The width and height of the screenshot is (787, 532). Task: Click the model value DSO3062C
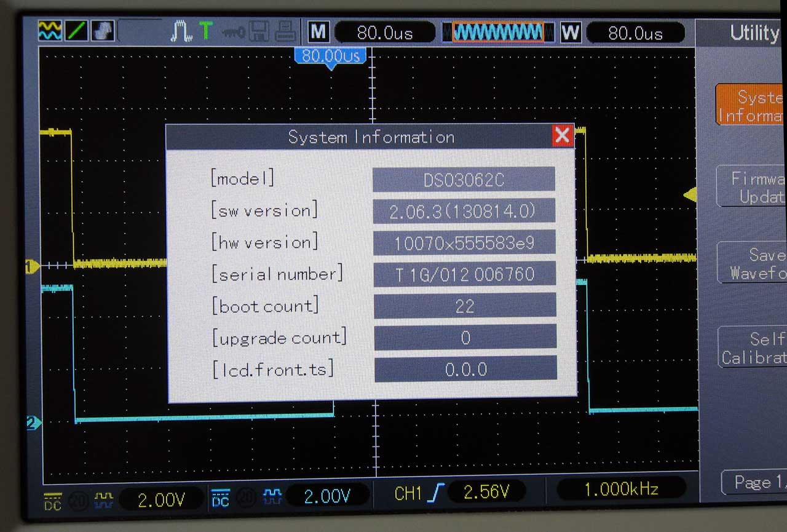click(x=464, y=180)
